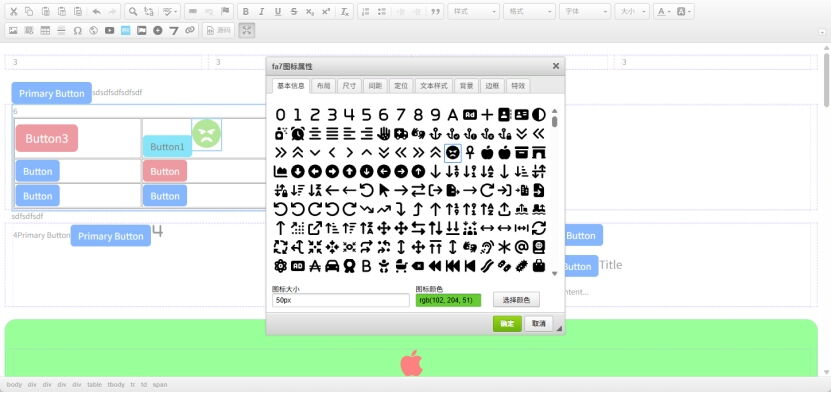Click the Copy icon in toolbar
The height and width of the screenshot is (393, 831).
29,12
